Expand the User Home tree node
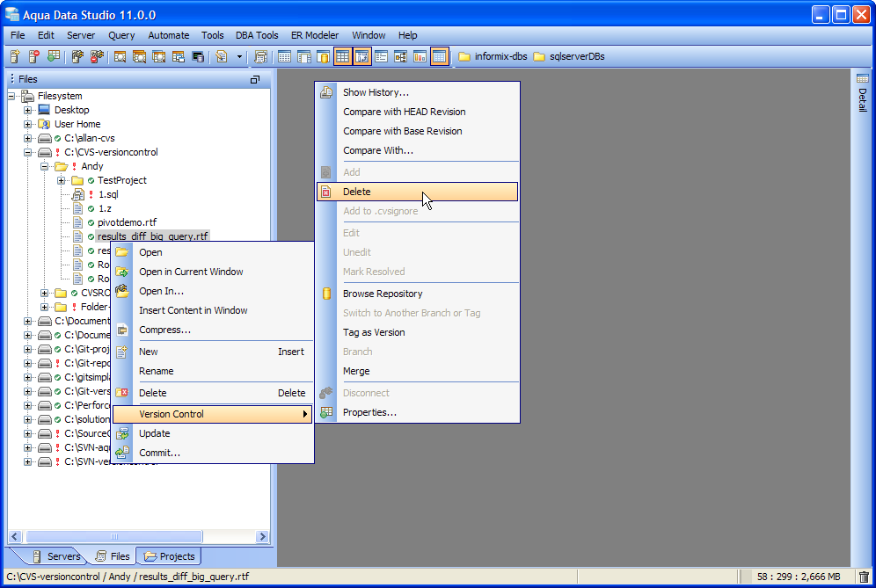Screen dimensions: 876x588 (27, 124)
